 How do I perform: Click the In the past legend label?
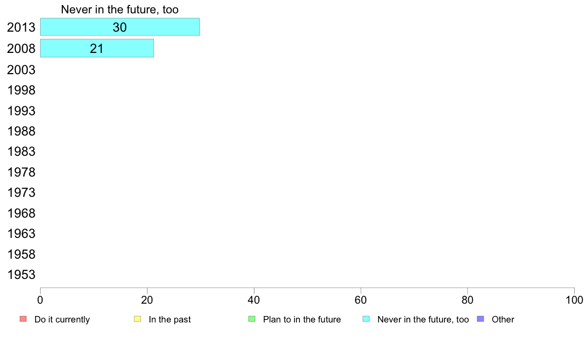[169, 319]
